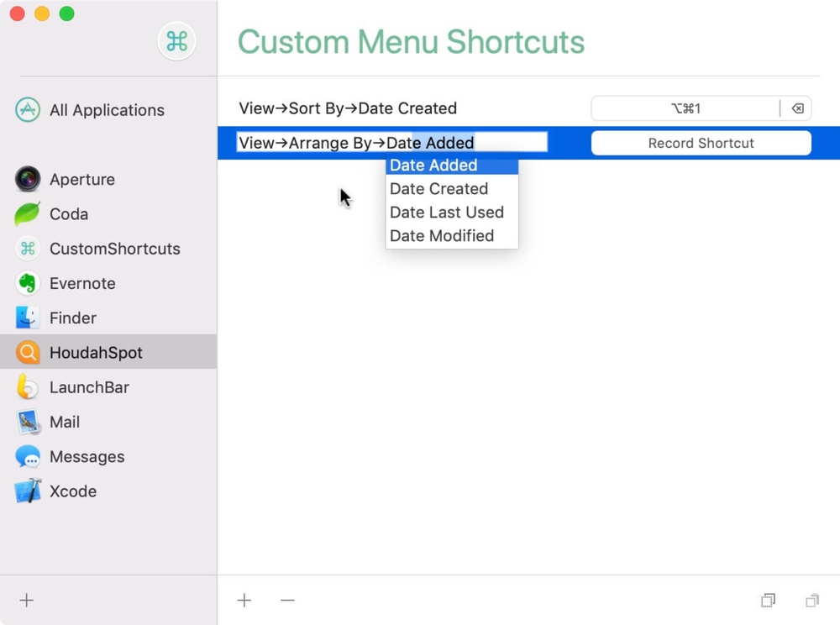The width and height of the screenshot is (840, 625).
Task: Choose the Messages bubble icon
Action: pos(28,457)
